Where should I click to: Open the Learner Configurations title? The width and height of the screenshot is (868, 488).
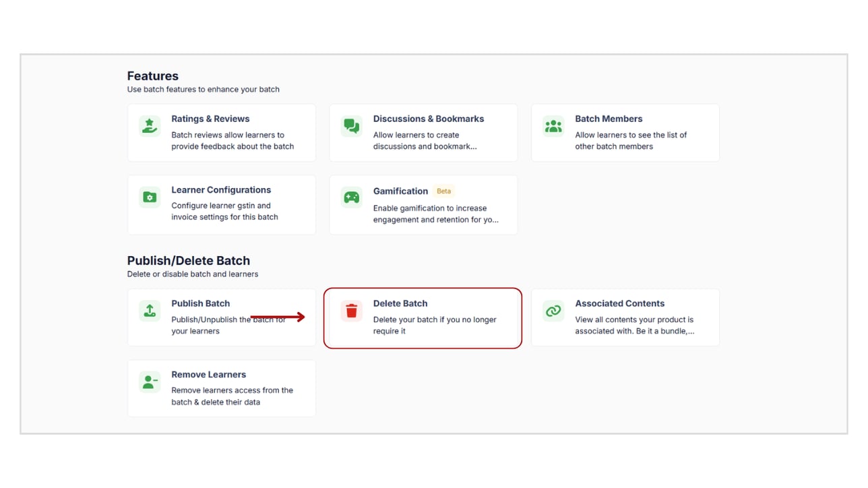point(221,190)
